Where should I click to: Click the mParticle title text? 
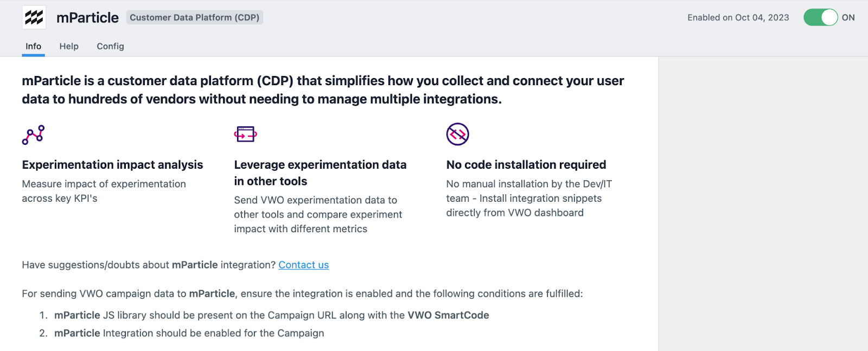(x=87, y=17)
